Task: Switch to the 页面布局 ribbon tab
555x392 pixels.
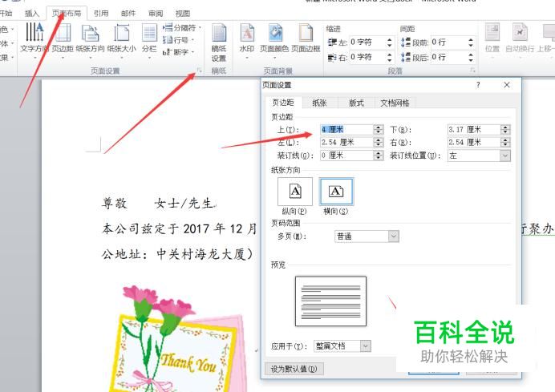Action: [67, 14]
